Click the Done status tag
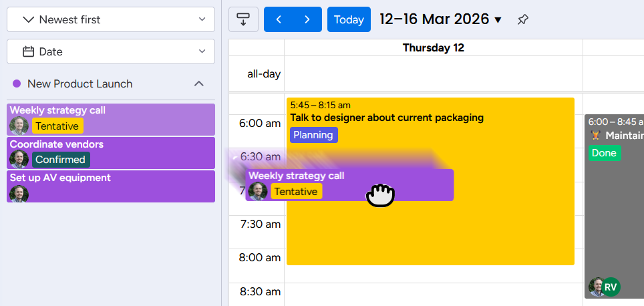This screenshot has height=306, width=644. click(x=605, y=153)
